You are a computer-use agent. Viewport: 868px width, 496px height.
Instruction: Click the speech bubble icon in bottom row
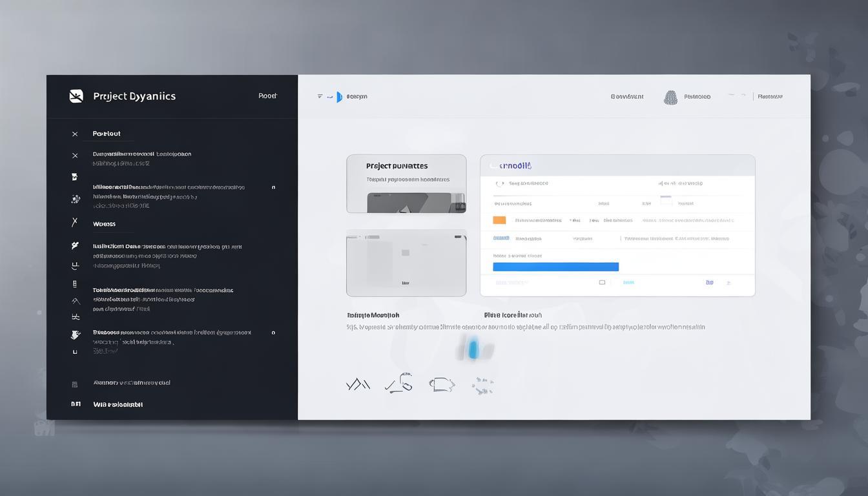442,385
